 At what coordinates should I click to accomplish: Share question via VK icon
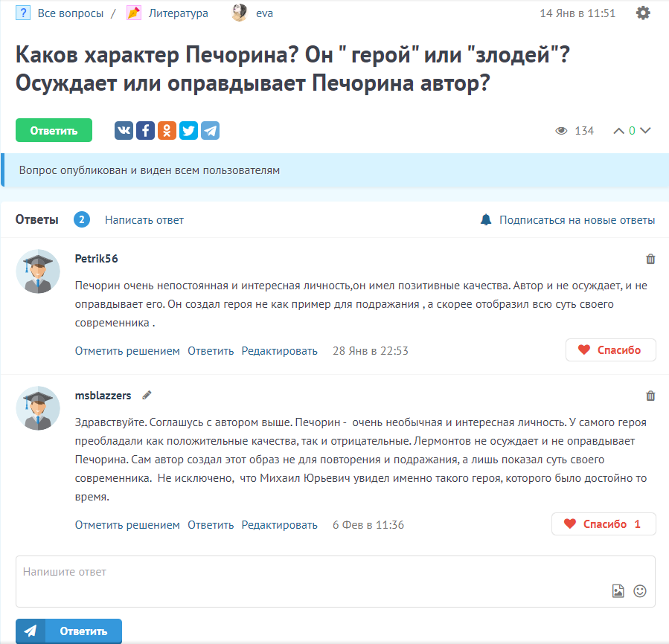click(124, 130)
